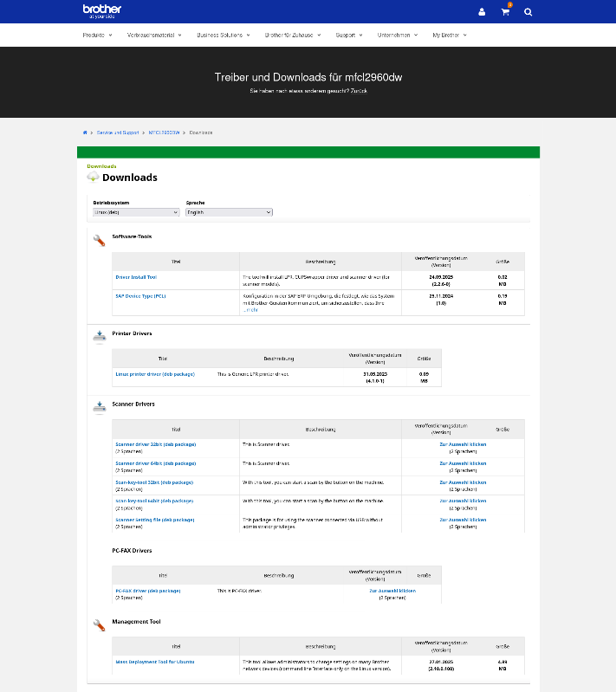
Task: Expand the My Brother menu
Action: click(x=450, y=35)
